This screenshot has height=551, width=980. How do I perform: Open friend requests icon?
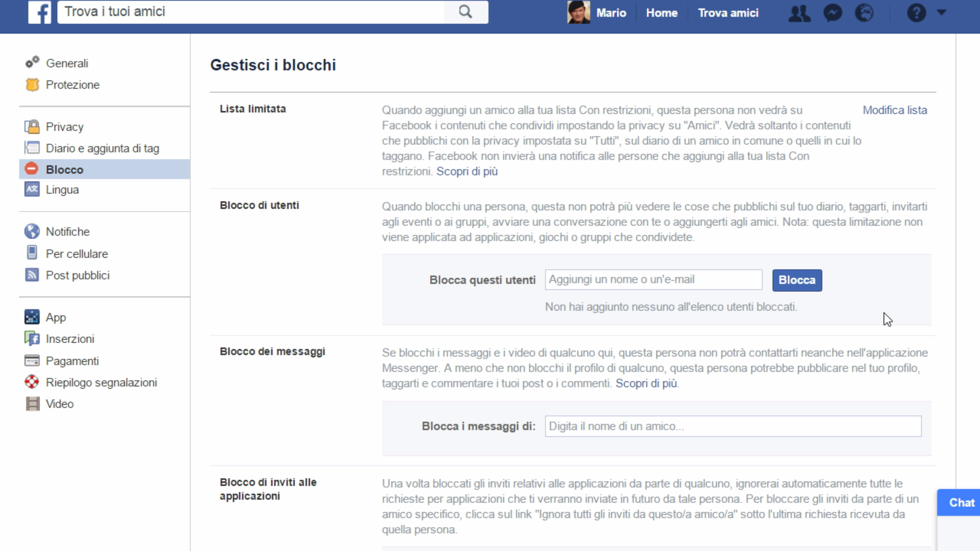click(799, 13)
